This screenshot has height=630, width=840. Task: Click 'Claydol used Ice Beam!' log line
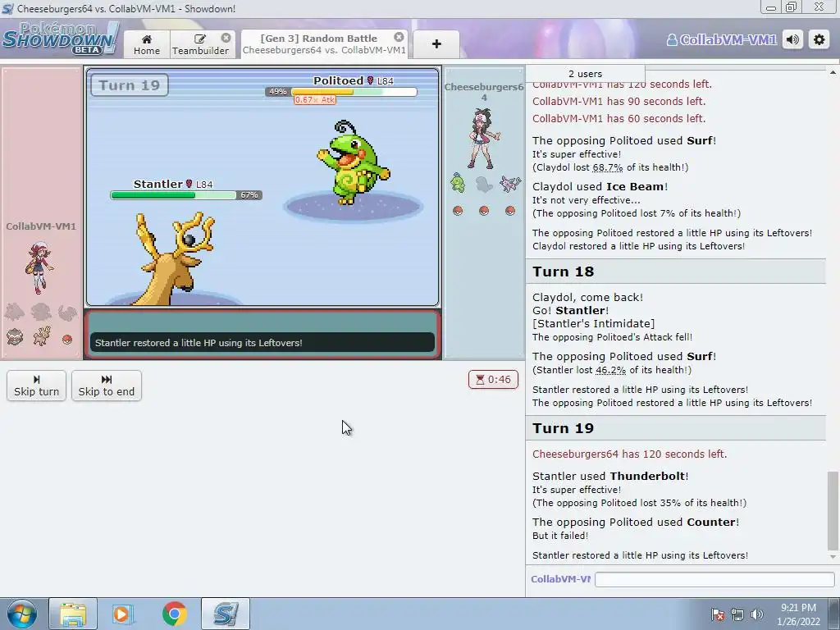pos(600,186)
